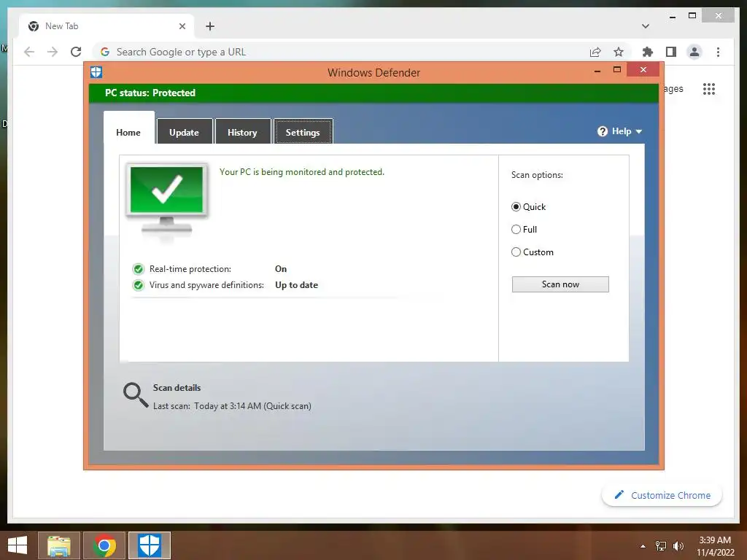Click the Scan now button
747x560 pixels.
[560, 284]
